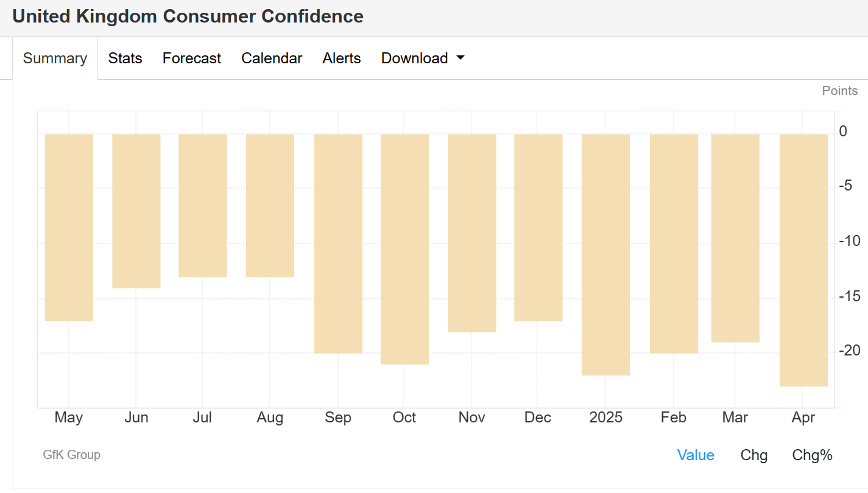Viewport: 868px width, 493px height.
Task: Switch to the Summary tab
Action: 55,58
